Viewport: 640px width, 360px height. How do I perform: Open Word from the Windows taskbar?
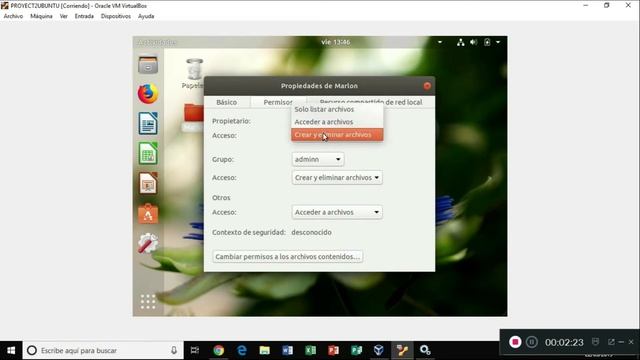tap(287, 350)
